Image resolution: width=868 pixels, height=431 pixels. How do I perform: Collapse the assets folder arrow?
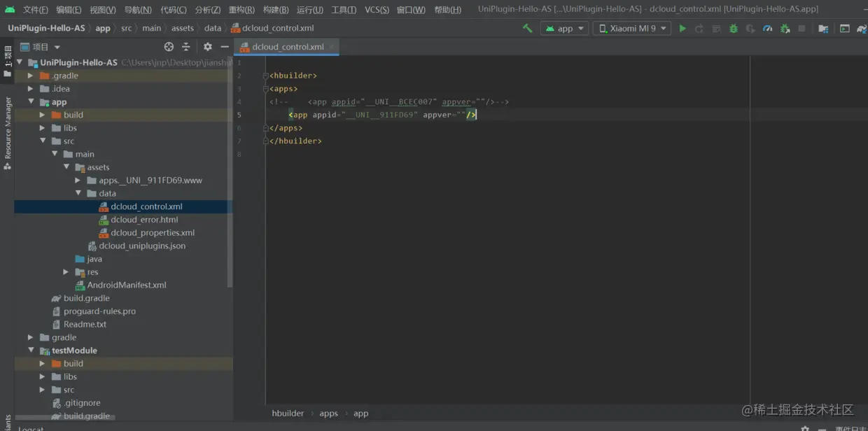point(66,167)
